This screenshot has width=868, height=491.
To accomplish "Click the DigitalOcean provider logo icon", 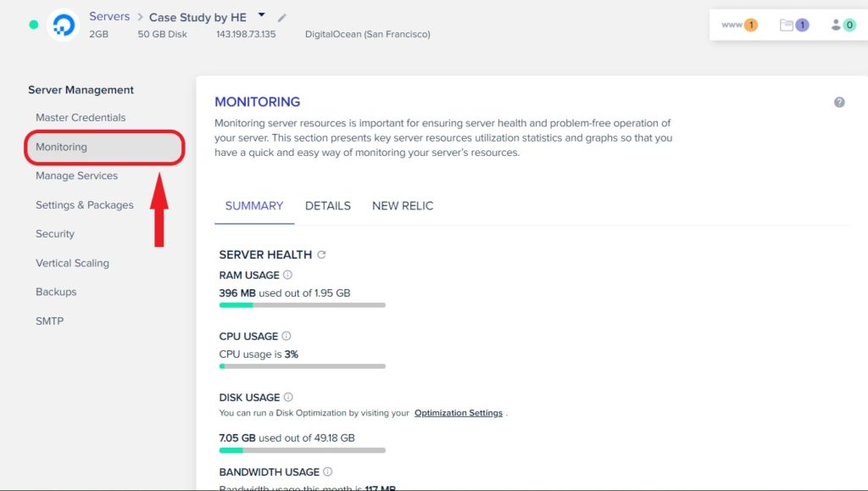I will click(63, 25).
